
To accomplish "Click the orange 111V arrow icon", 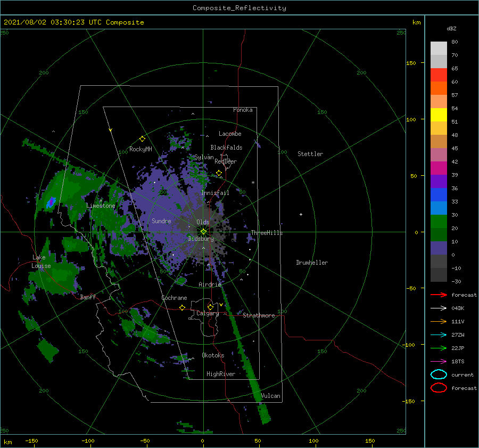I will pos(439,321).
